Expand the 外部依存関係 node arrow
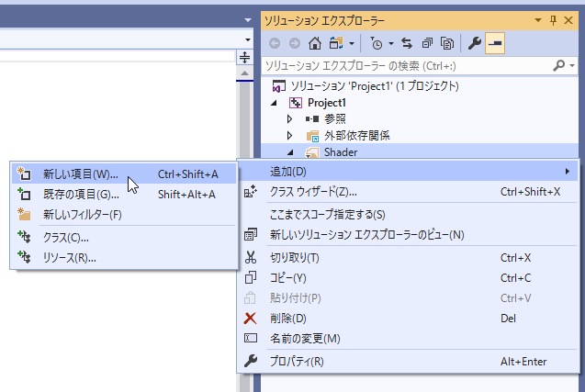The image size is (585, 392). 290,135
